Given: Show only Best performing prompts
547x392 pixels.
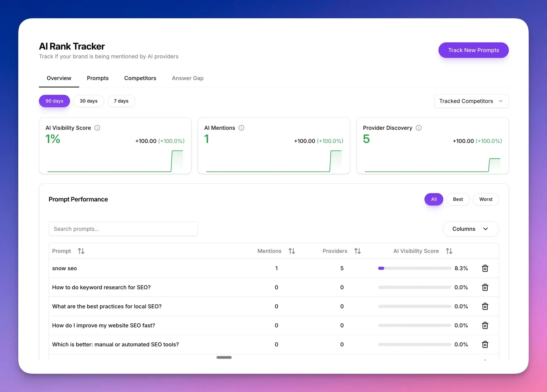Looking at the screenshot, I should tap(458, 199).
